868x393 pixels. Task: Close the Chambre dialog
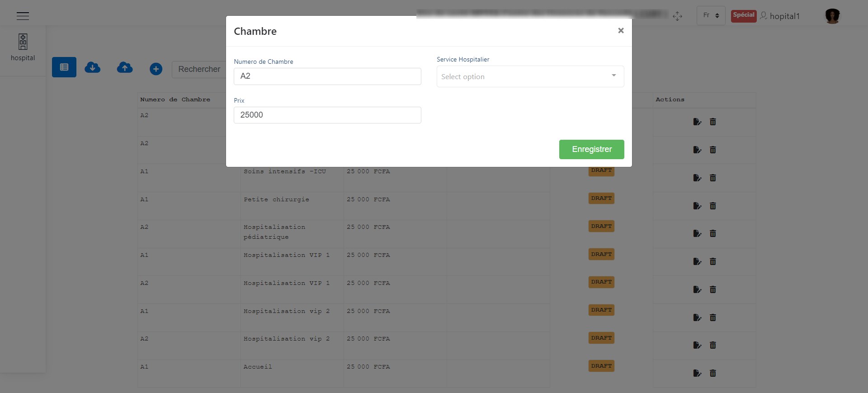pos(621,30)
